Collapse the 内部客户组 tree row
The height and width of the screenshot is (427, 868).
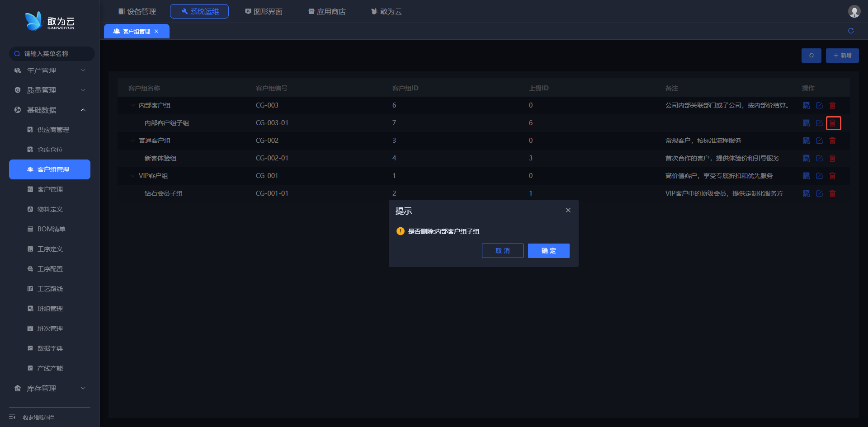132,105
